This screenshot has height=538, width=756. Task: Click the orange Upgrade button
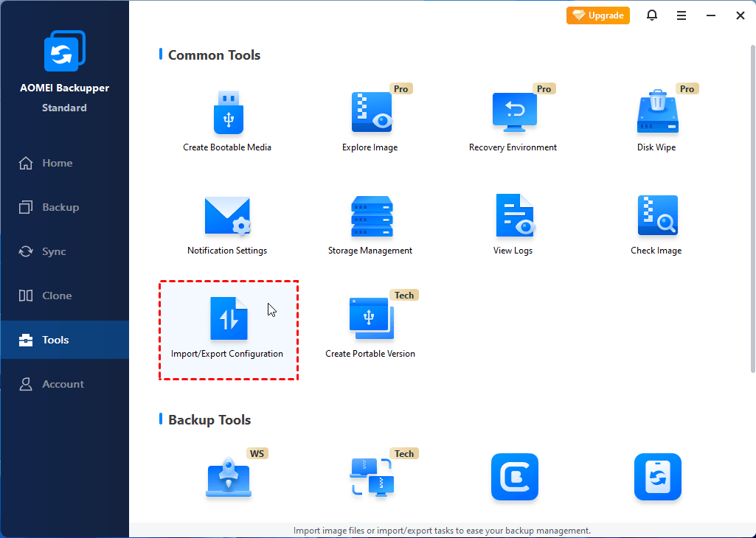[598, 15]
